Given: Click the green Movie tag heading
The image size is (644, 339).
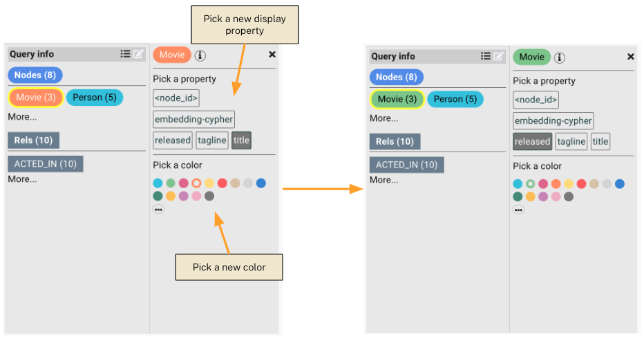Looking at the screenshot, I should click(x=532, y=57).
